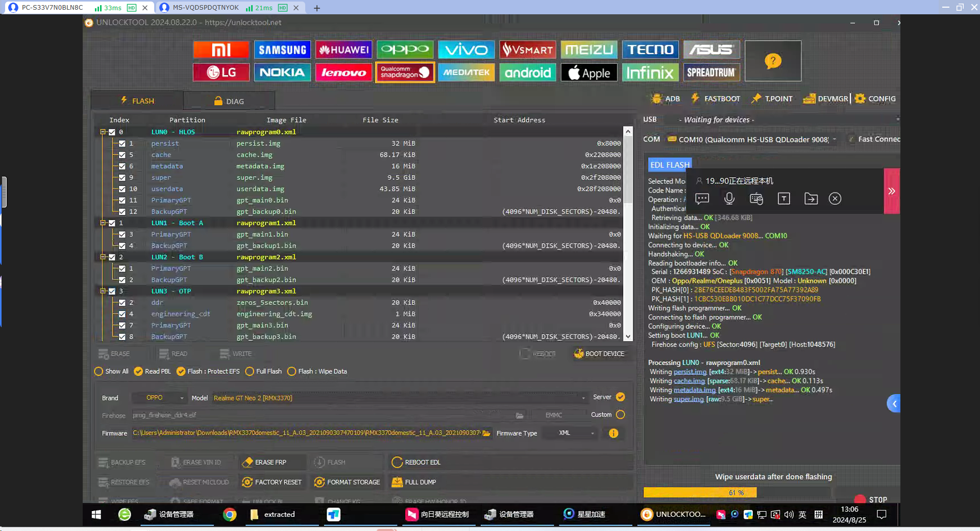Select the Vivo brand logo
The height and width of the screenshot is (531, 980).
click(466, 50)
